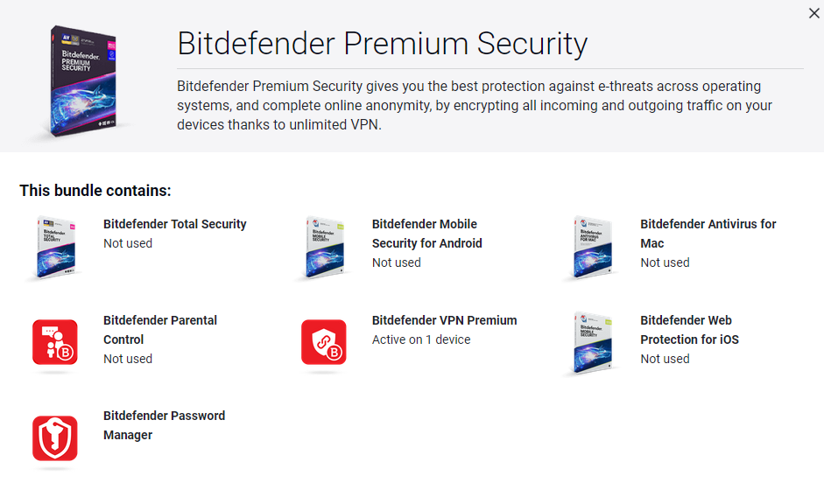Click the 'This bundle contains:' label
The image size is (824, 504).
click(95, 191)
